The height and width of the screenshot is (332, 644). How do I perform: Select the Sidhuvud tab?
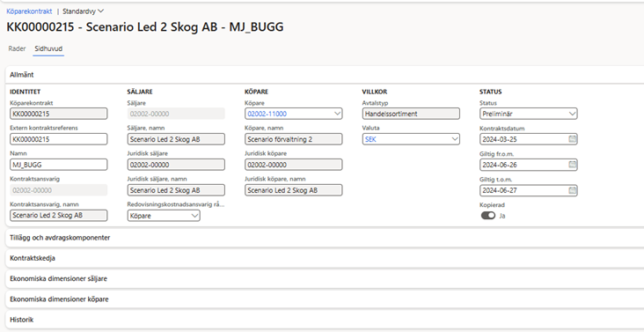[x=48, y=49]
